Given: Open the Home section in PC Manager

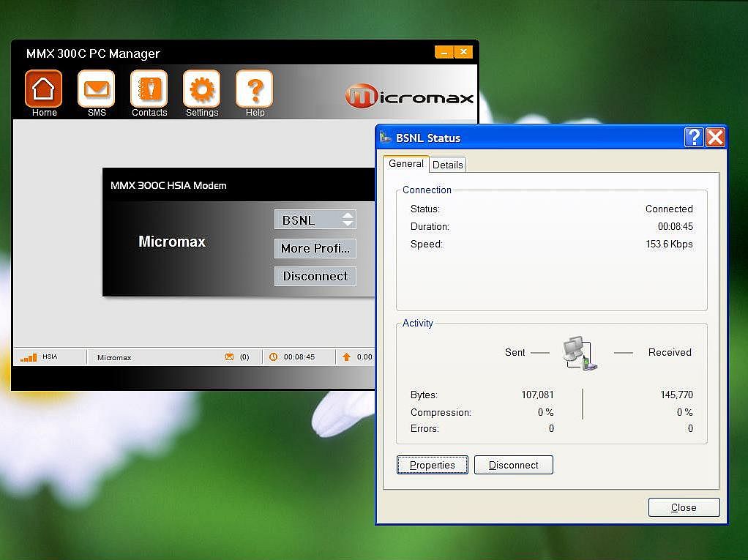Looking at the screenshot, I should (44, 90).
